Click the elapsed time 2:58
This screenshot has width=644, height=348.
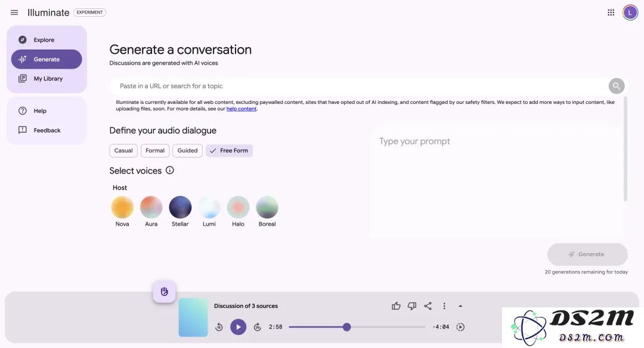[x=275, y=327]
